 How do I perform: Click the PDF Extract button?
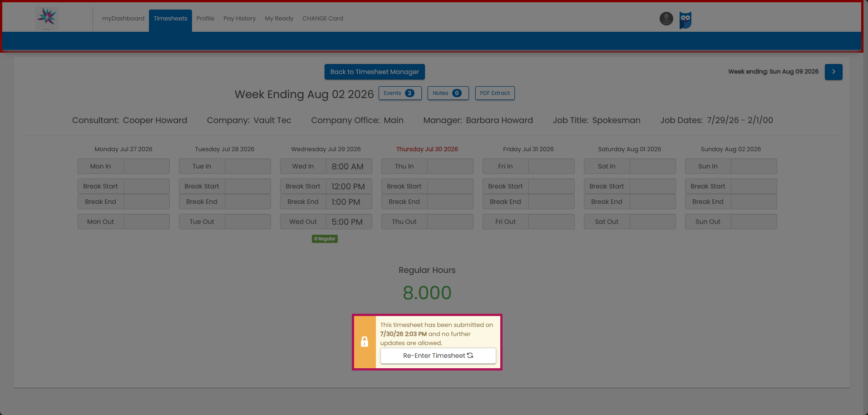pos(495,93)
